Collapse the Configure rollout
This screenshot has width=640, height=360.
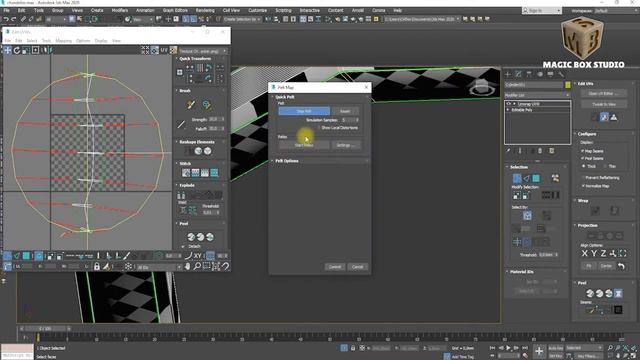pyautogui.click(x=587, y=134)
